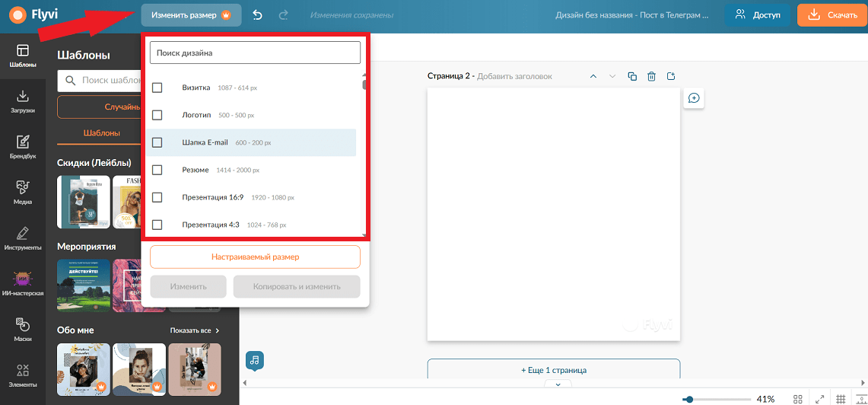Viewport: 868px width, 405px height.
Task: Open the music note audio button
Action: pyautogui.click(x=255, y=360)
